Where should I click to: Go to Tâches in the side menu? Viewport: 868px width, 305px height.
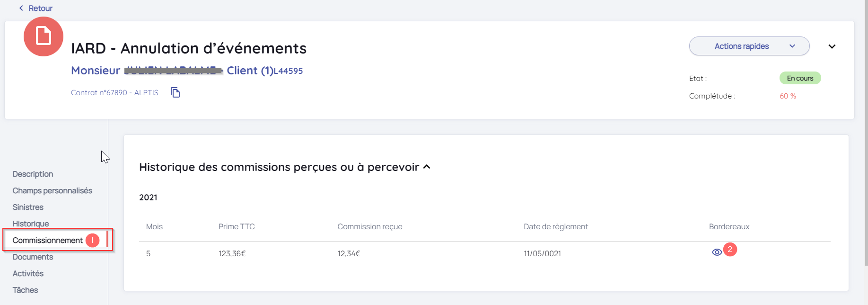26,290
